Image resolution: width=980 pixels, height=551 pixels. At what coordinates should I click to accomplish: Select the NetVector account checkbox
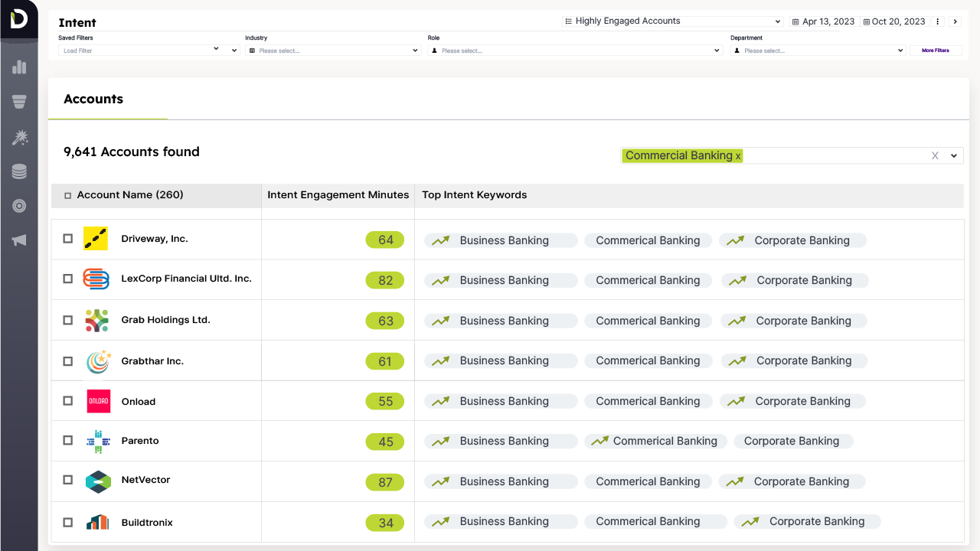(x=67, y=480)
